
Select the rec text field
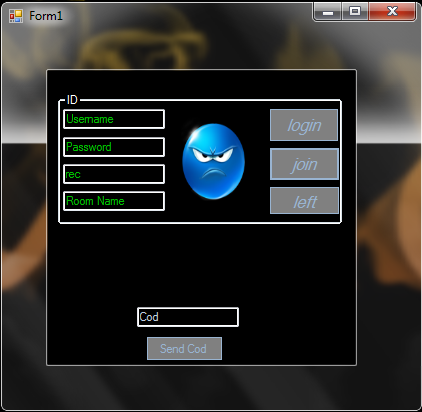pyautogui.click(x=114, y=174)
